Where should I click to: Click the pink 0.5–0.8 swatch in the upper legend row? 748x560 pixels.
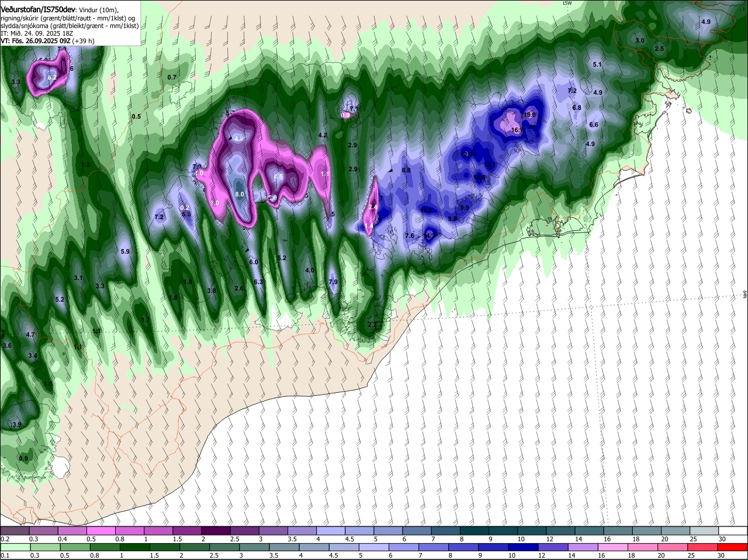101,530
